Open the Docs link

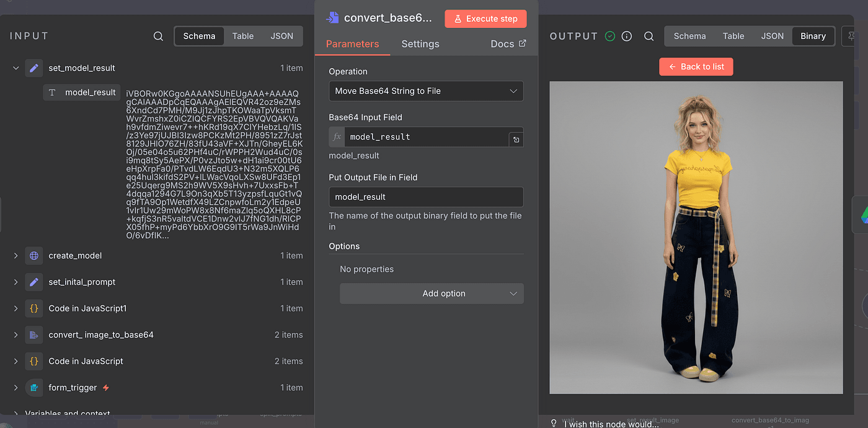coord(508,44)
